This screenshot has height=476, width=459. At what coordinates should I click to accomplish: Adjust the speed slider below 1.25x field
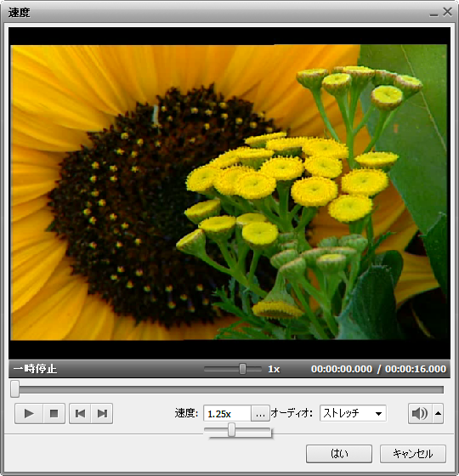coord(231,430)
